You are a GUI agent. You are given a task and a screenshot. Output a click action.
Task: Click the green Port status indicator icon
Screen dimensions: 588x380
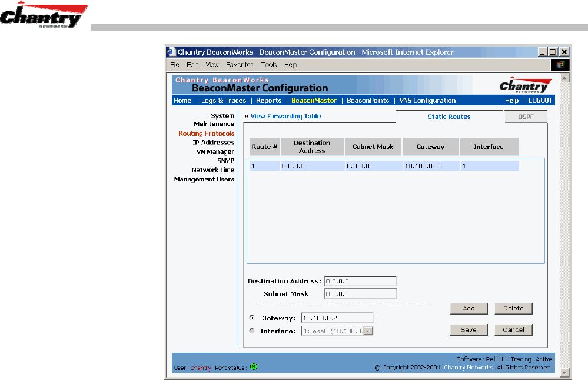click(x=254, y=366)
